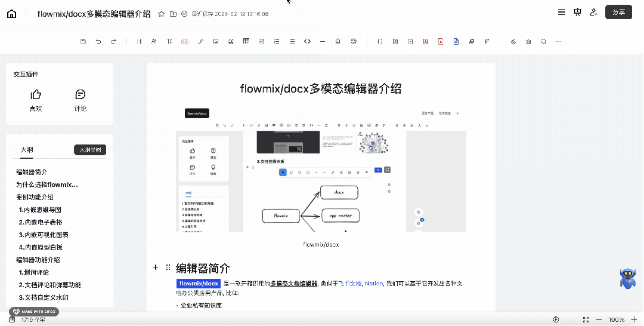Go to 1.内嵌思维导图 outline entry

(40, 210)
